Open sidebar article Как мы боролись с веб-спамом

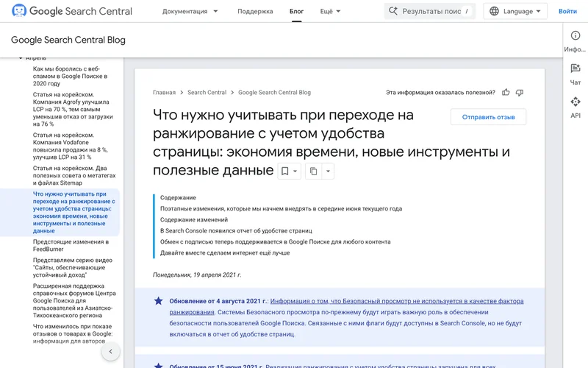coord(71,77)
